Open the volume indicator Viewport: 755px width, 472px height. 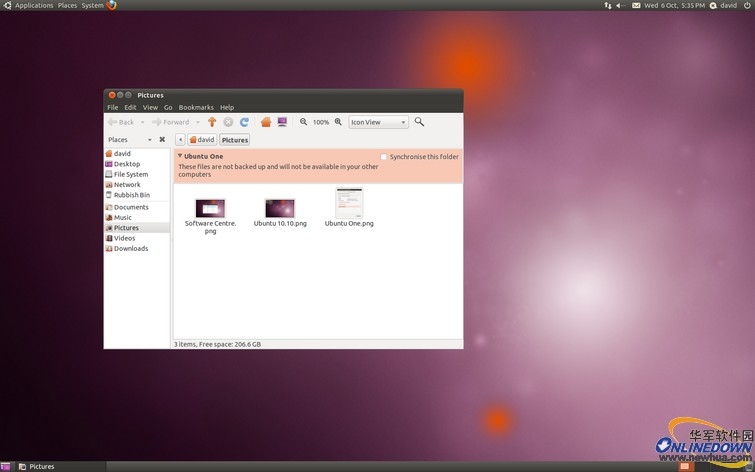click(621, 5)
